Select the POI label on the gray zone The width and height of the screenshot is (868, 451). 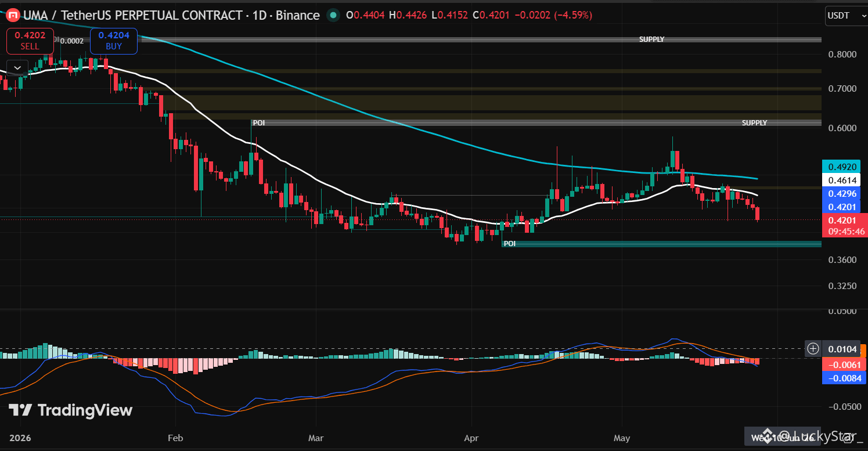point(259,123)
